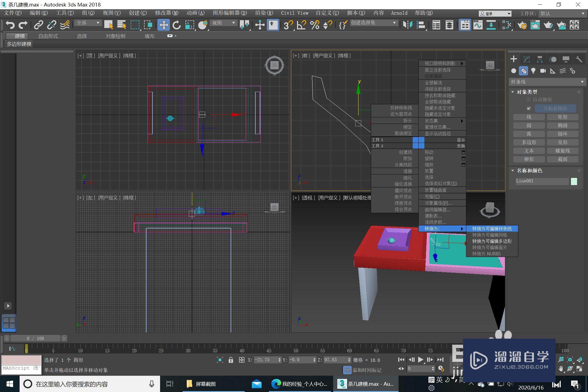Click the Redo arrow in main toolbar

tap(23, 25)
